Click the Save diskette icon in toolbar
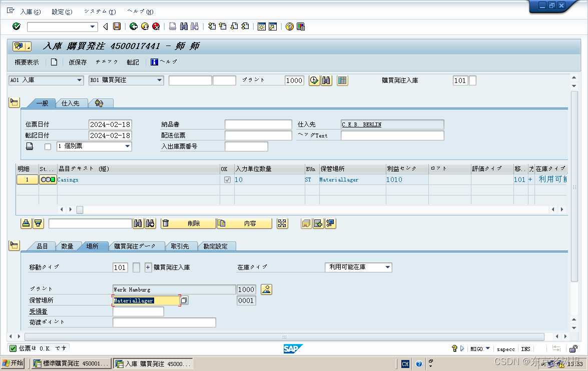Image resolution: width=588 pixels, height=371 pixels. (x=117, y=26)
